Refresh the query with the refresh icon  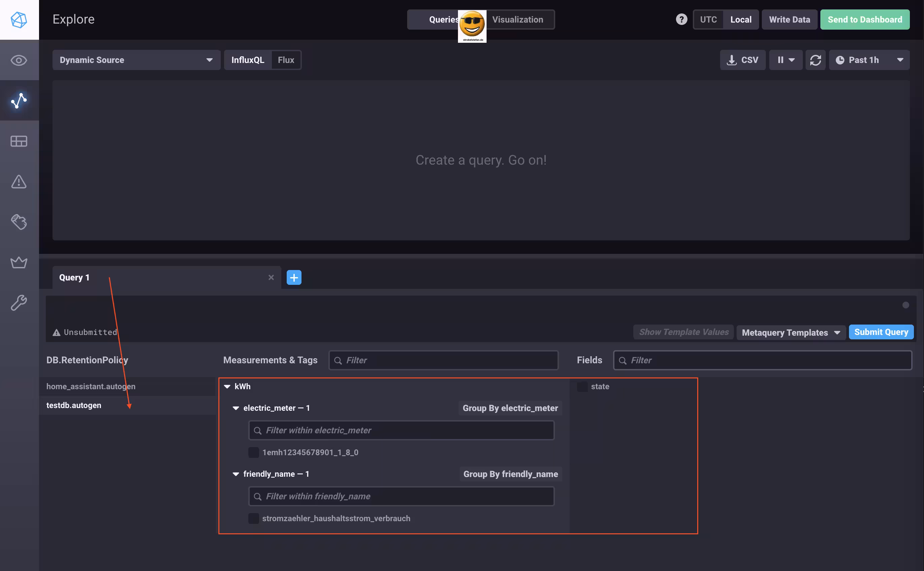816,60
